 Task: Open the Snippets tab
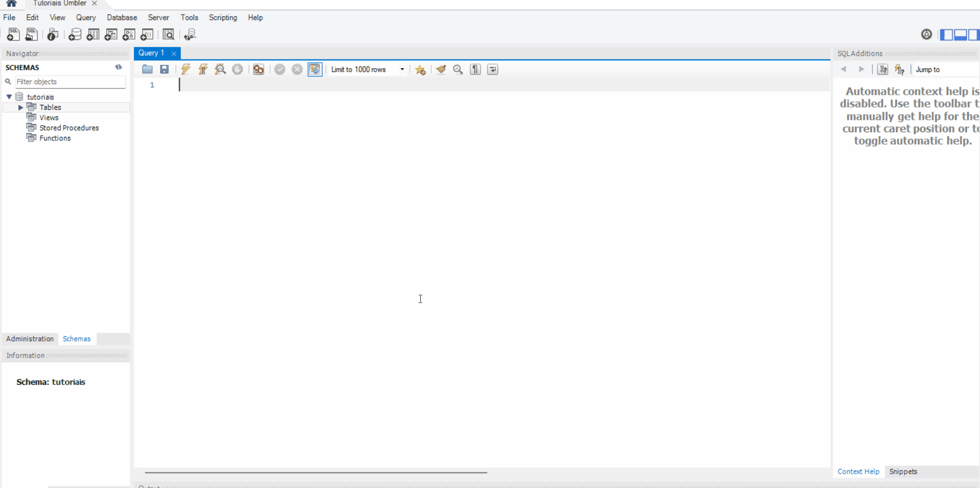[903, 472]
